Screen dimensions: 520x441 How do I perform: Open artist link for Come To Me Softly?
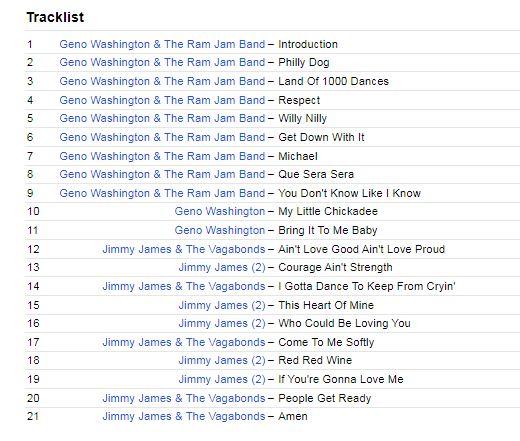coord(184,342)
